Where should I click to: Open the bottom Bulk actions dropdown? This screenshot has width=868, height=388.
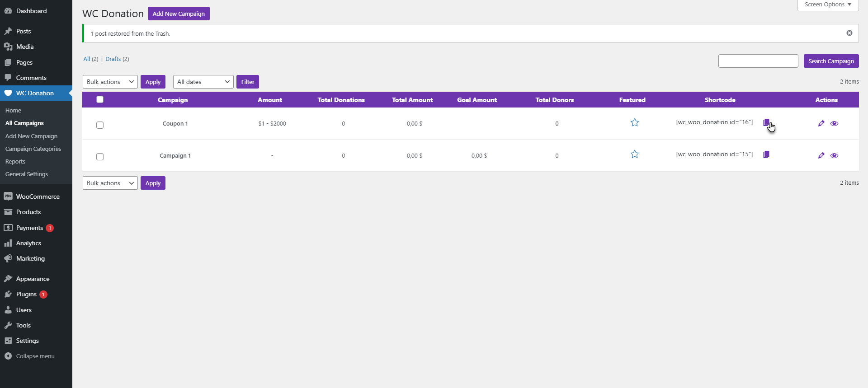tap(110, 183)
